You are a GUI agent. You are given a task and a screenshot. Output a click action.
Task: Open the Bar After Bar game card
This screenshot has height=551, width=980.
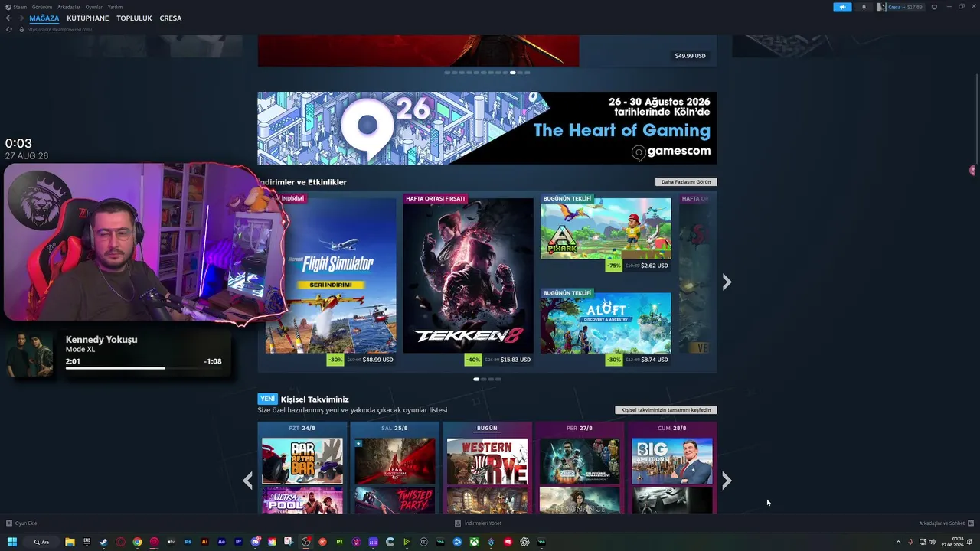pyautogui.click(x=302, y=461)
